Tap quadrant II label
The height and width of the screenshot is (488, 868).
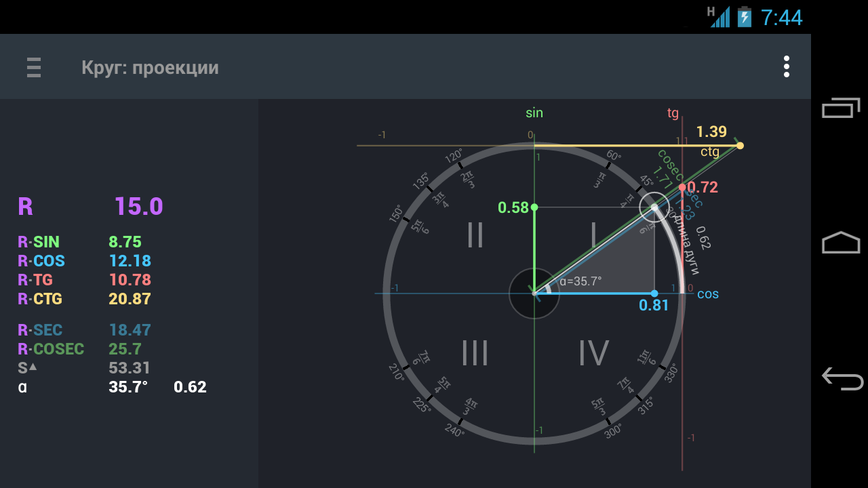tap(475, 235)
